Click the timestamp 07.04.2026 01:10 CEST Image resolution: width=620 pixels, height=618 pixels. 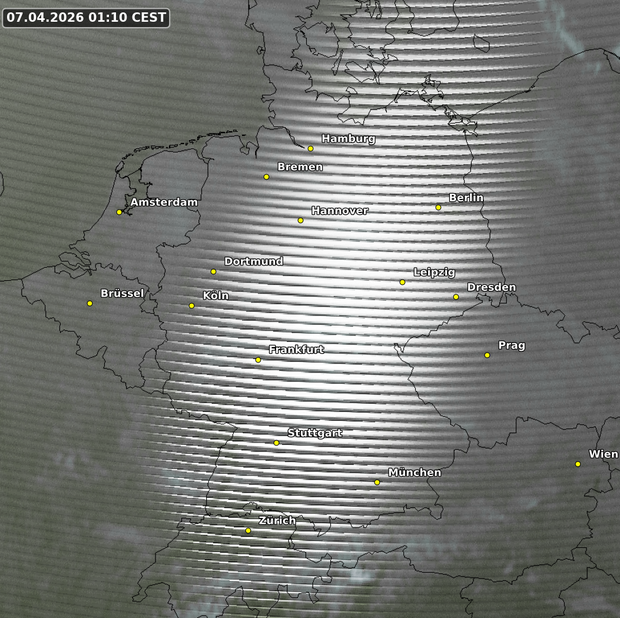click(x=87, y=18)
